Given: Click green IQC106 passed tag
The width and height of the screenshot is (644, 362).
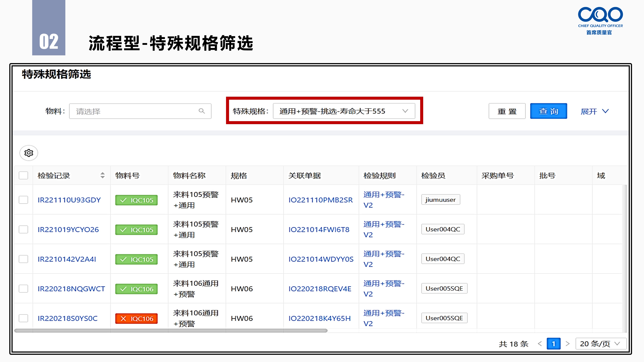Looking at the screenshot, I should point(137,289).
